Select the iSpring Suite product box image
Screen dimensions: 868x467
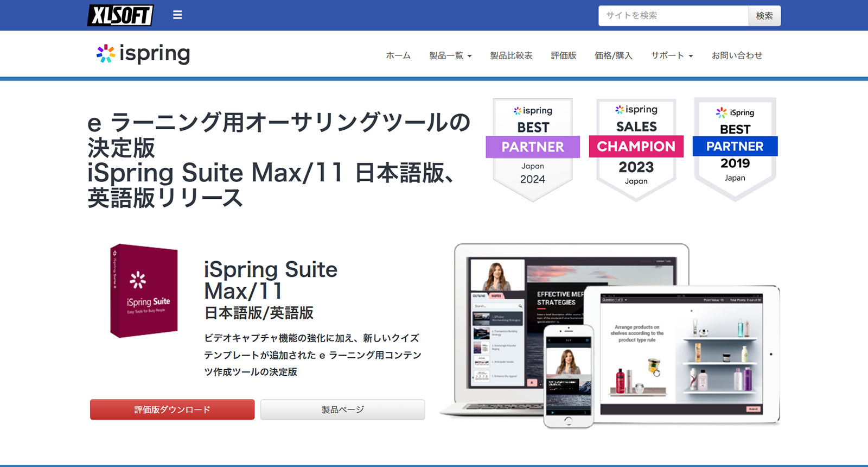tap(144, 291)
